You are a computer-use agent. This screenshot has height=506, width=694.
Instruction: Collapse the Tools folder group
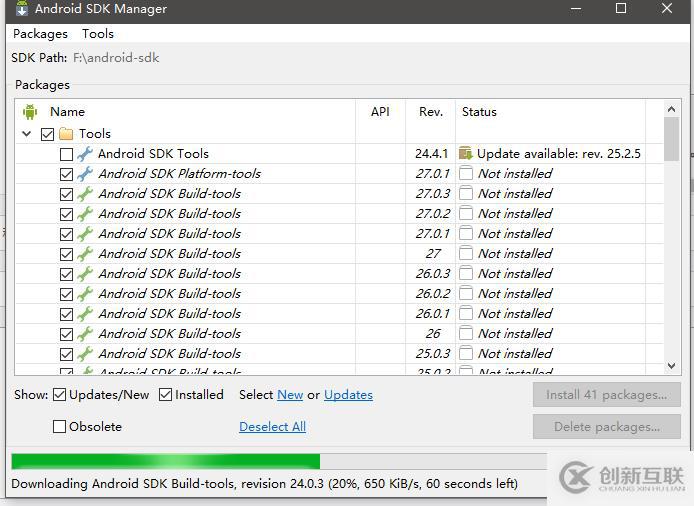(x=27, y=133)
